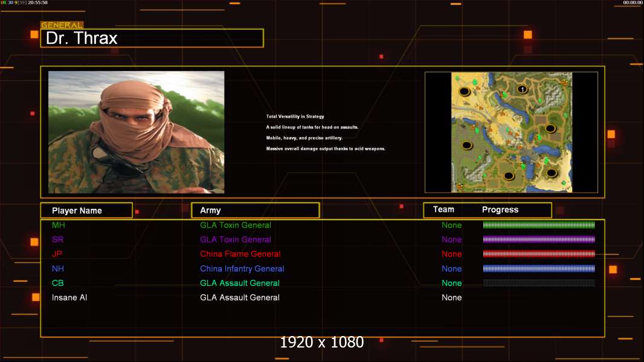This screenshot has width=644, height=362.
Task: Click the Army column header
Action: (x=255, y=211)
